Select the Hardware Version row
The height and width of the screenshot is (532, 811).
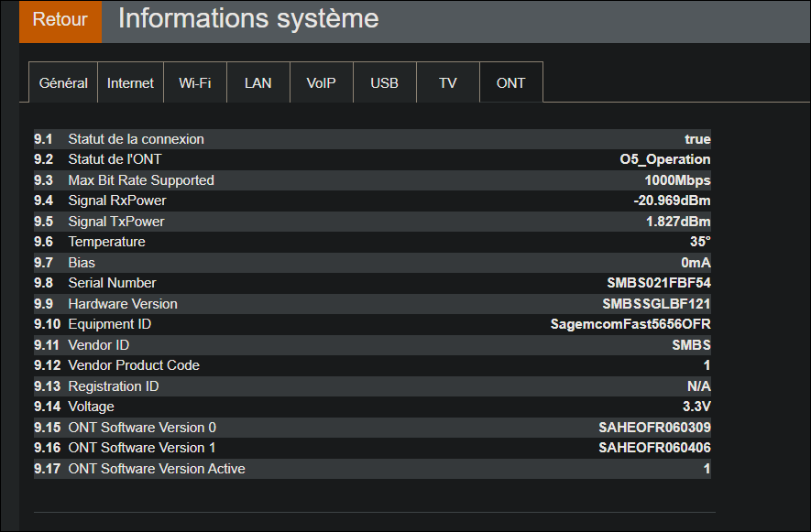(x=367, y=303)
